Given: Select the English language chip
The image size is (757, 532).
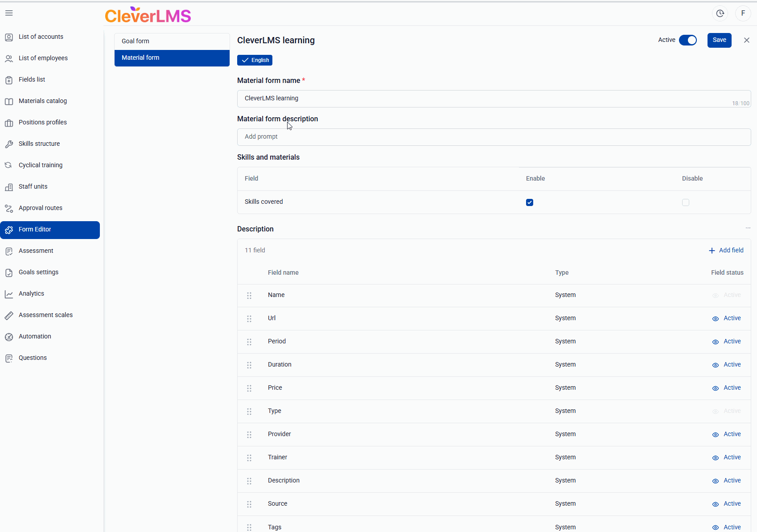Looking at the screenshot, I should (255, 60).
